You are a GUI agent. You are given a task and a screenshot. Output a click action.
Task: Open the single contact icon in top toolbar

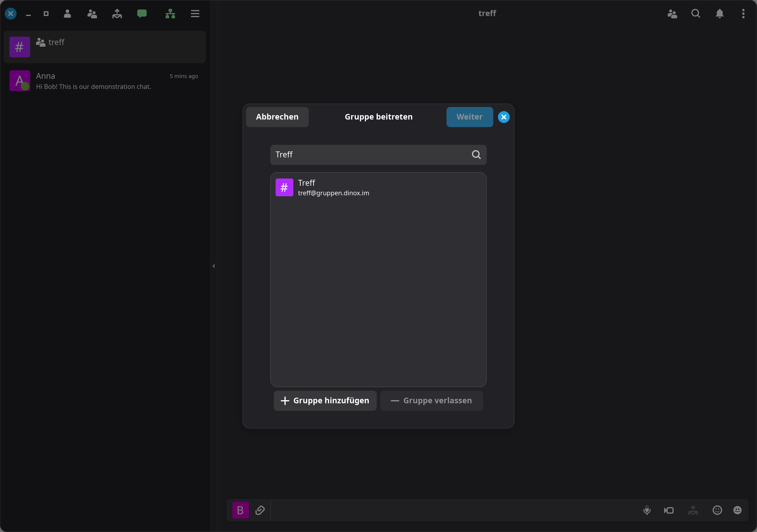pos(67,14)
